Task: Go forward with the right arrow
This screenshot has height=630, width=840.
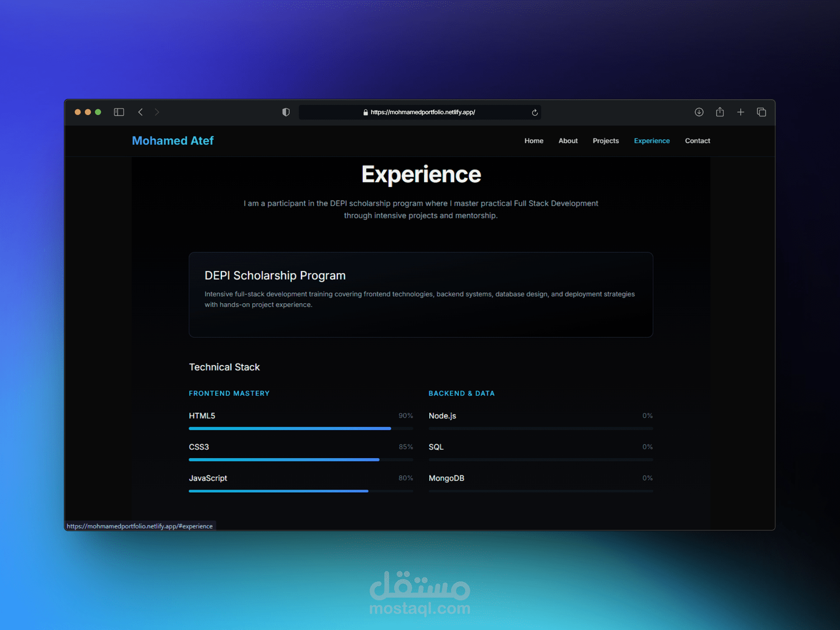Action: pyautogui.click(x=157, y=112)
